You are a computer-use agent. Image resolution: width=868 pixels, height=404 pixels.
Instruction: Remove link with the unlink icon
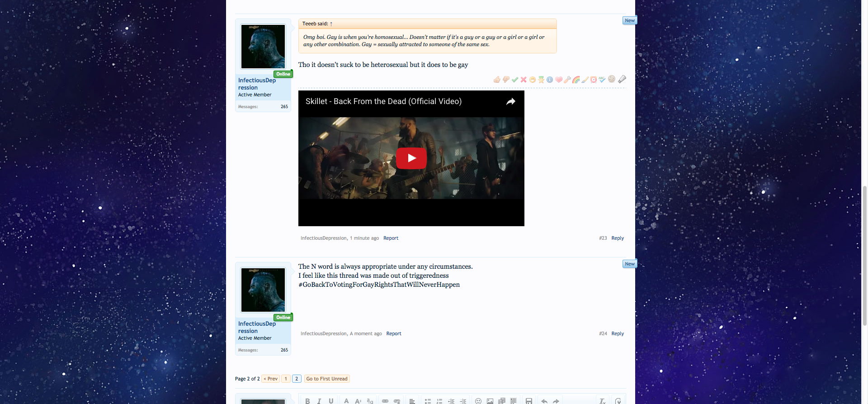(x=397, y=401)
